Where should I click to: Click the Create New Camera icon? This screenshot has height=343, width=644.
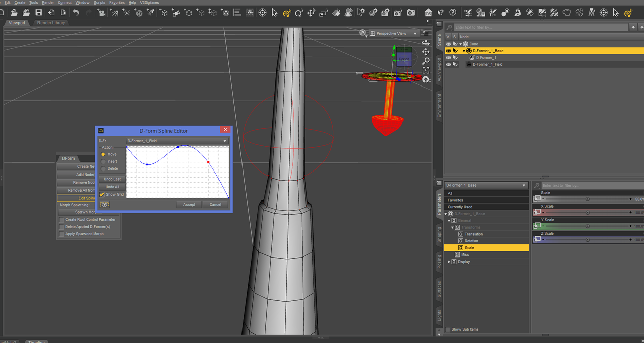click(101, 13)
